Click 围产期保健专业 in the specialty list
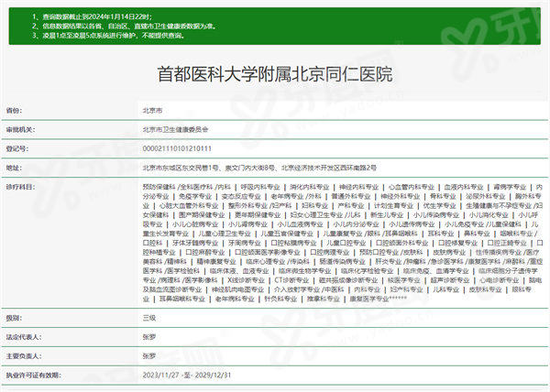Viewport: 550px width, 392px height. pos(202,215)
